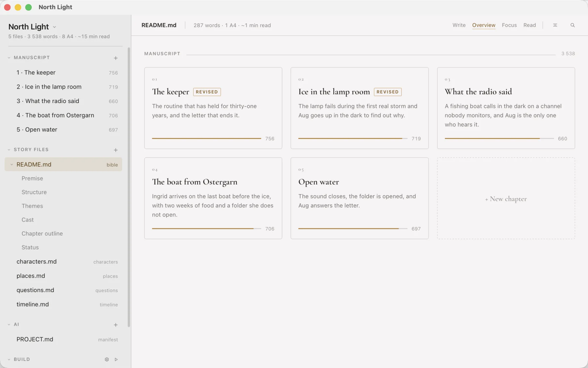588x368 pixels.
Task: Open What the radio said card
Action: 506,108
